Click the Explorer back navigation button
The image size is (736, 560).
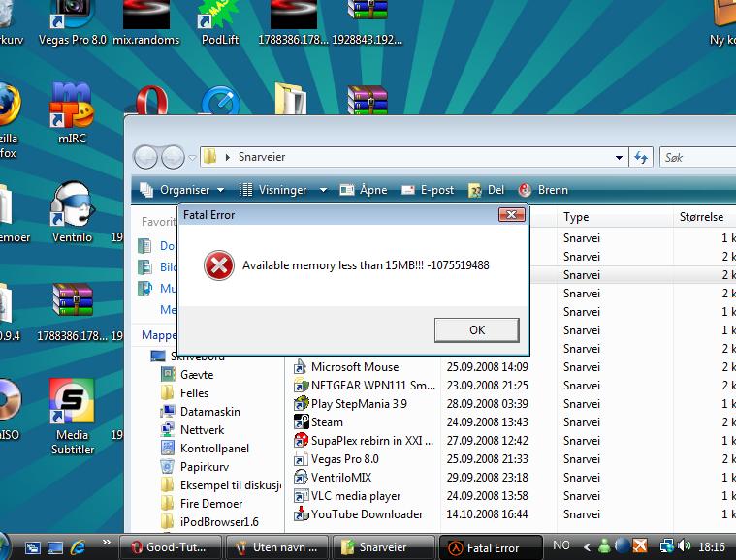click(145, 157)
